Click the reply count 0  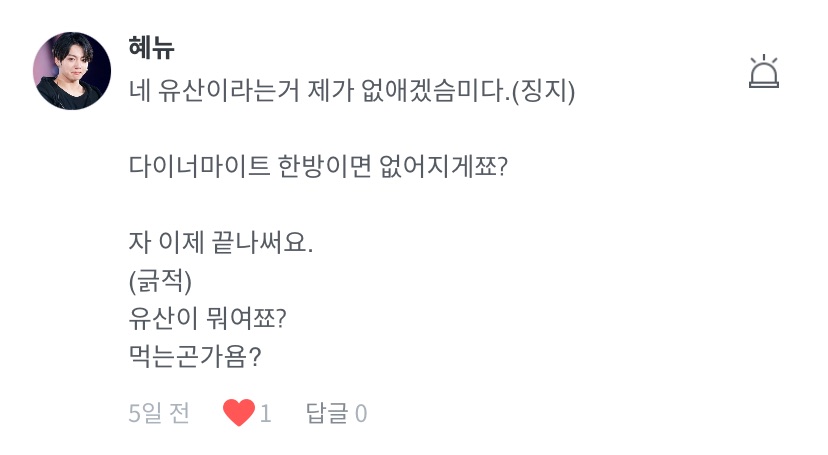coord(361,413)
